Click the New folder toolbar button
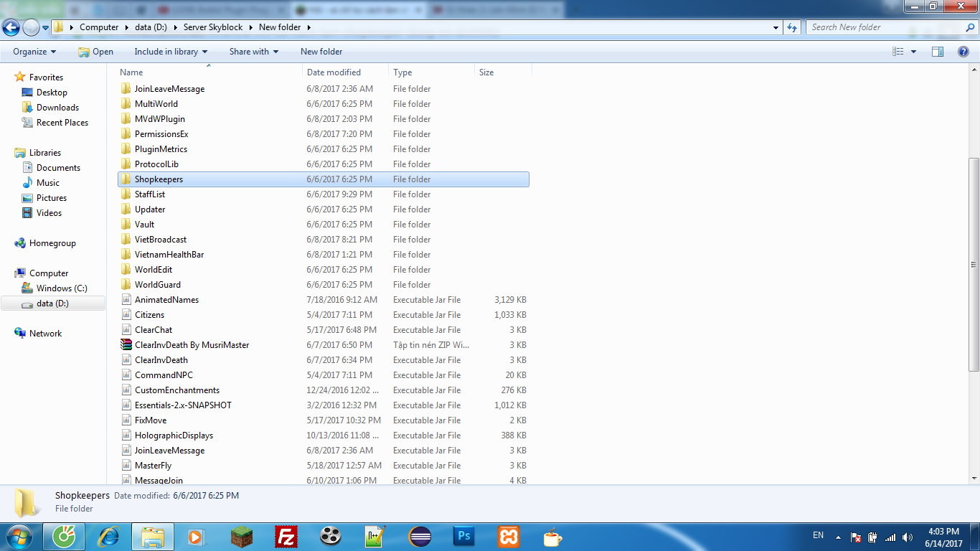The image size is (980, 551). [321, 52]
